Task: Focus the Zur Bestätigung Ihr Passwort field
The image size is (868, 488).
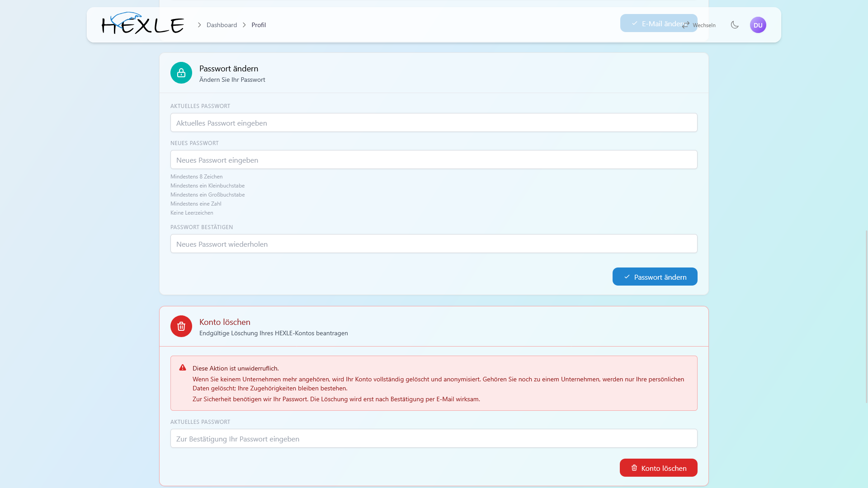Action: [x=434, y=438]
